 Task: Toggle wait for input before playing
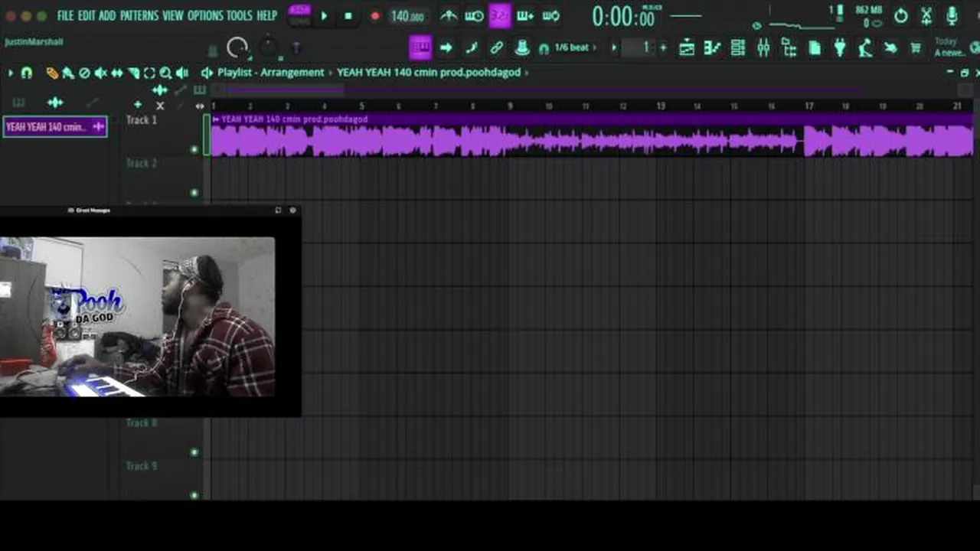tap(474, 15)
